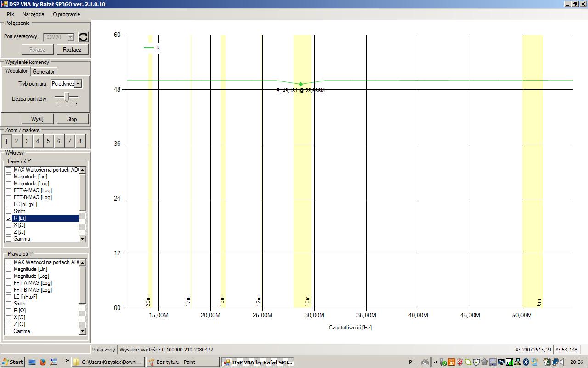The image size is (588, 368).
Task: Click the Firefox quick launch icon
Action: tap(43, 362)
